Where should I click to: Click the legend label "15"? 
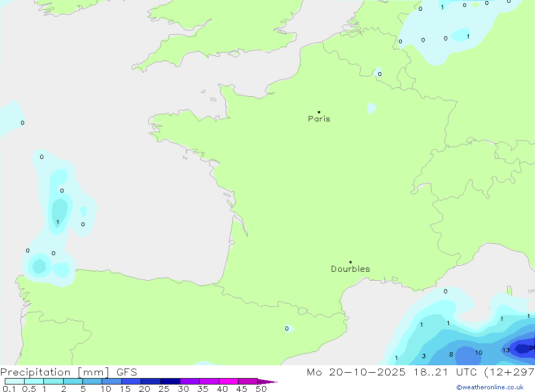[x=125, y=389]
